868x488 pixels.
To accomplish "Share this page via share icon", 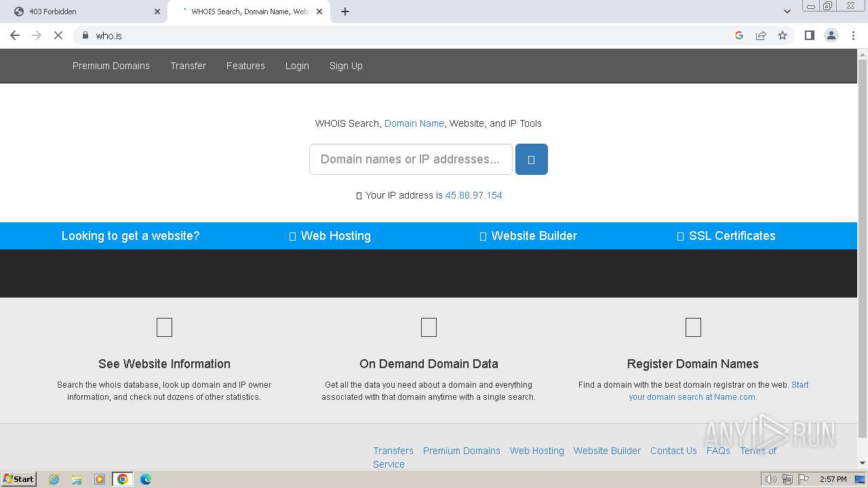I will 761,35.
